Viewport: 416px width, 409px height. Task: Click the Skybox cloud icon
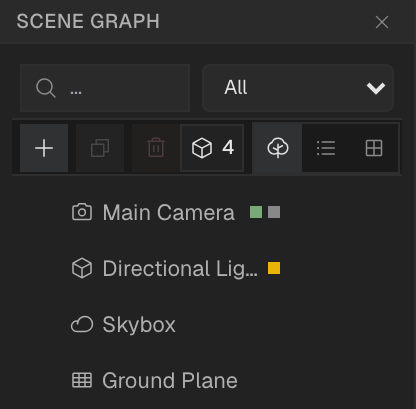[82, 324]
